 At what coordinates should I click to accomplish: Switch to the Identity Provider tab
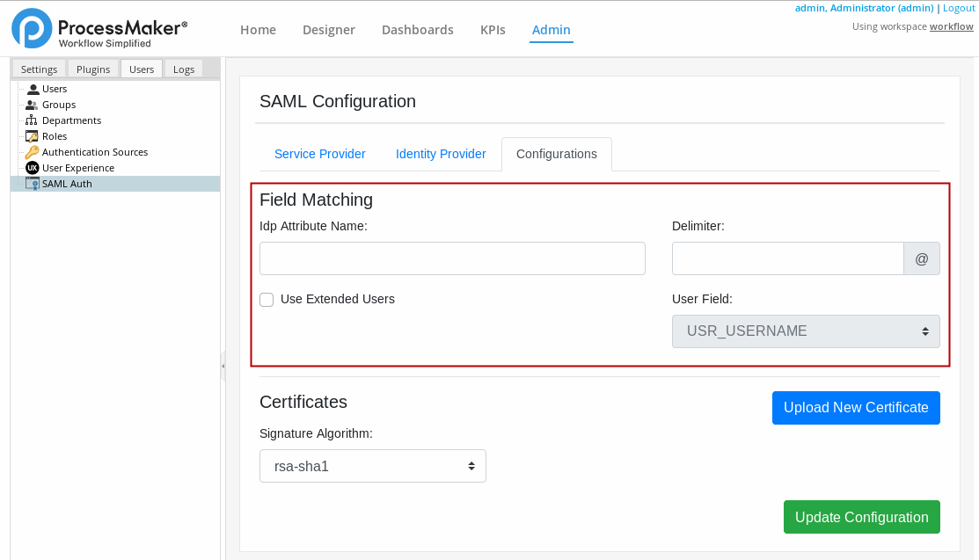[x=441, y=154]
